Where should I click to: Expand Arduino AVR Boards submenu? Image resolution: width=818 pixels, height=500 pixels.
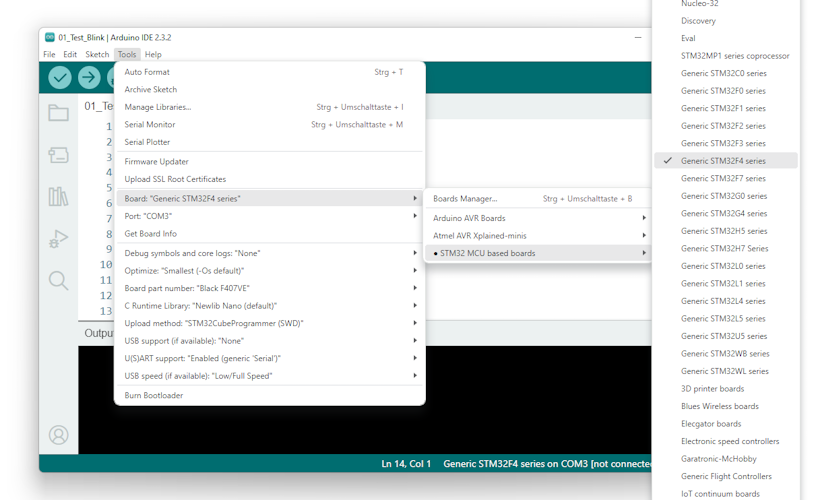538,218
